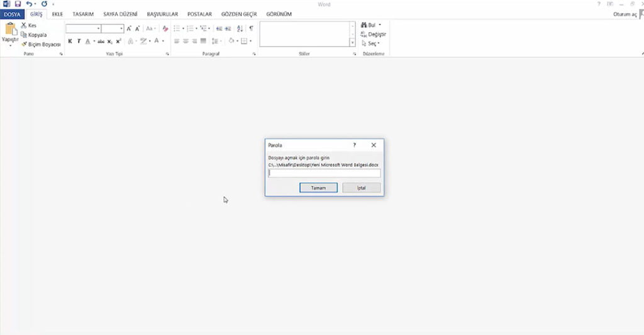The width and height of the screenshot is (644, 335).
Task: Open the font name dropdown
Action: (99, 28)
